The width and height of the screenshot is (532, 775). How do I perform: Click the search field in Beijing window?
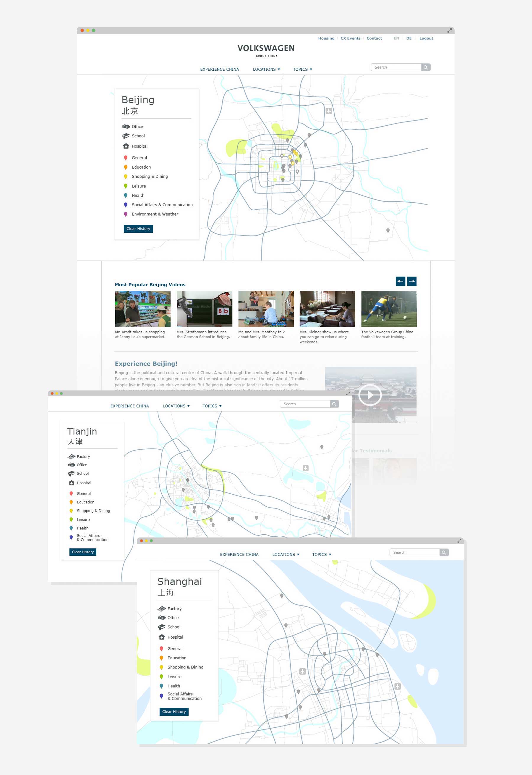coord(396,67)
